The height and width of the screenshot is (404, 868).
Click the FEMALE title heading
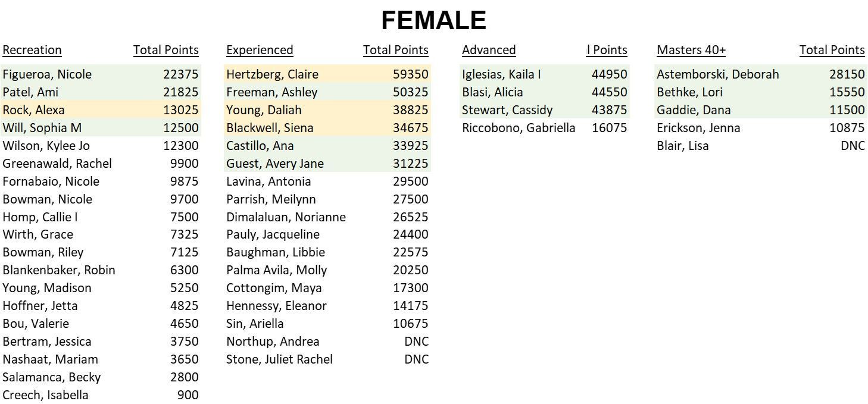click(433, 20)
